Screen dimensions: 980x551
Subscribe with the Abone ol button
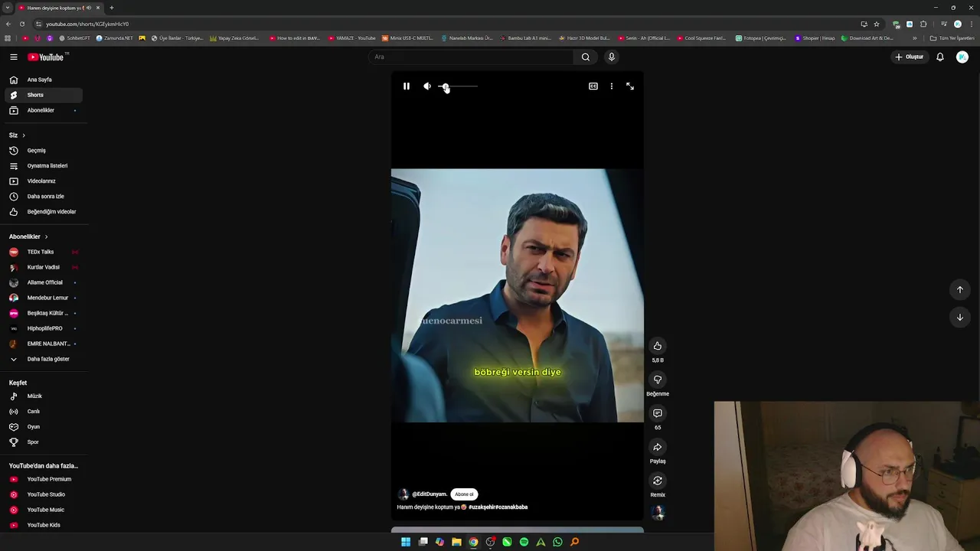point(464,494)
